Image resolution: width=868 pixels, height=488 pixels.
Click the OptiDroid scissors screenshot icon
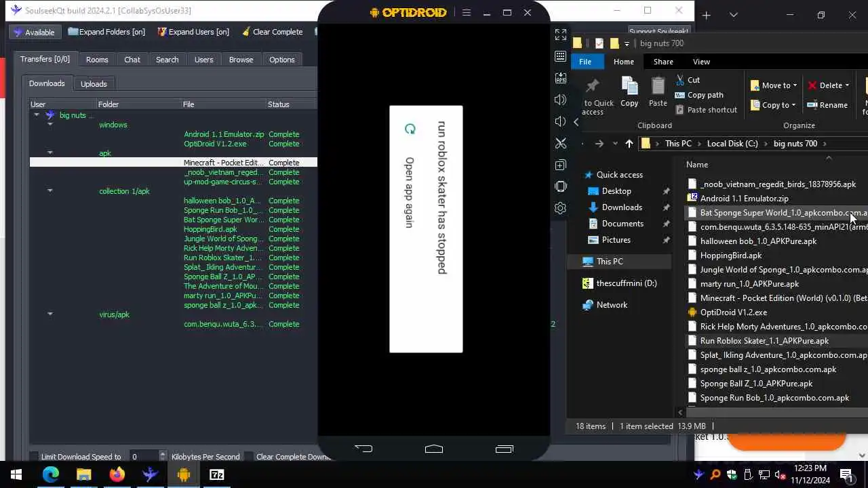coord(561,143)
